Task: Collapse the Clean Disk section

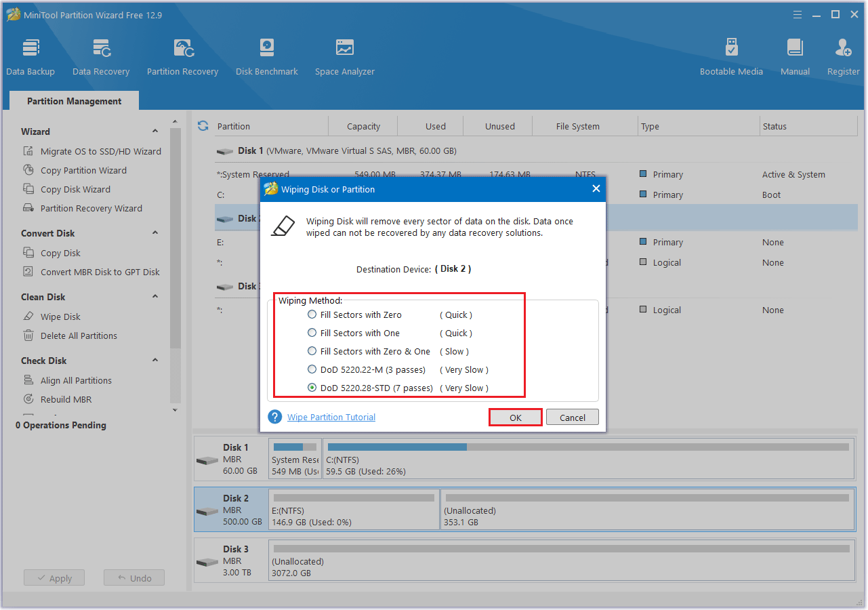Action: 155,296
